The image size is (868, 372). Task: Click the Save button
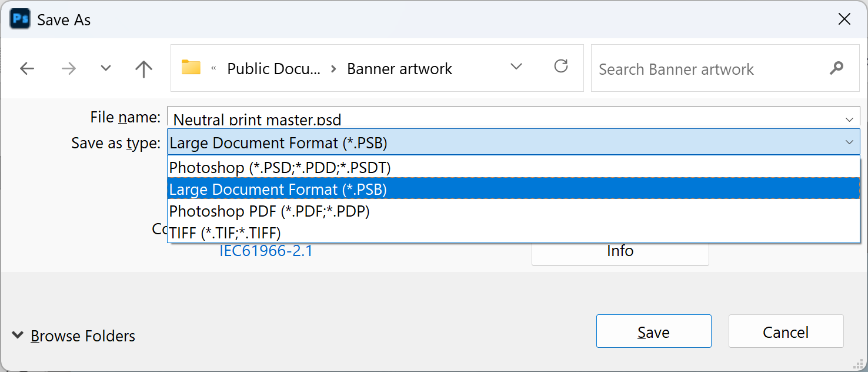(x=654, y=331)
